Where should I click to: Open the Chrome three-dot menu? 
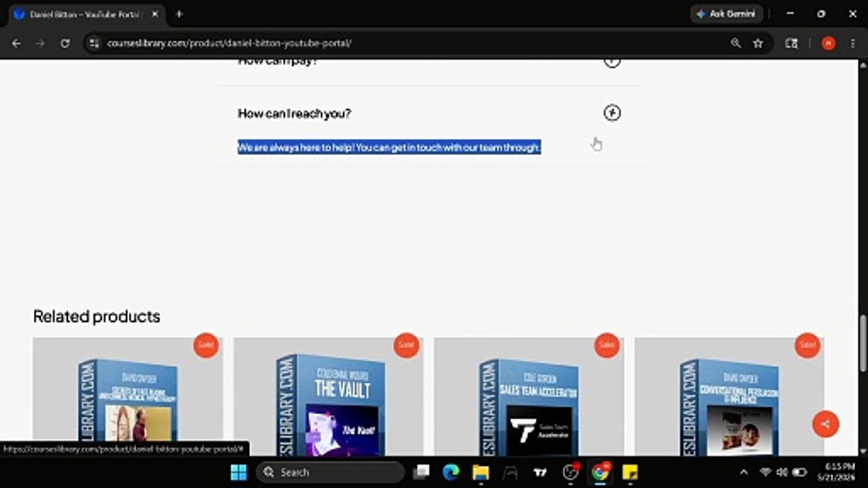click(852, 43)
